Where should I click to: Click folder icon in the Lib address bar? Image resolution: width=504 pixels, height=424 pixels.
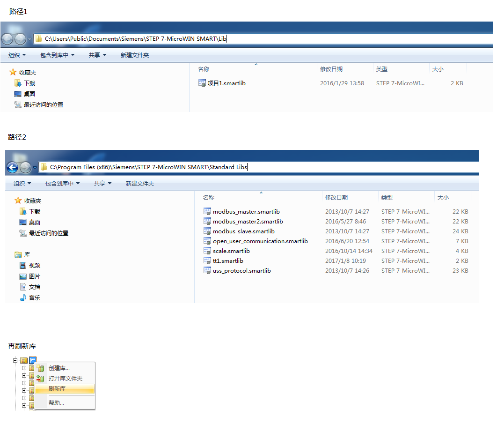(38, 38)
